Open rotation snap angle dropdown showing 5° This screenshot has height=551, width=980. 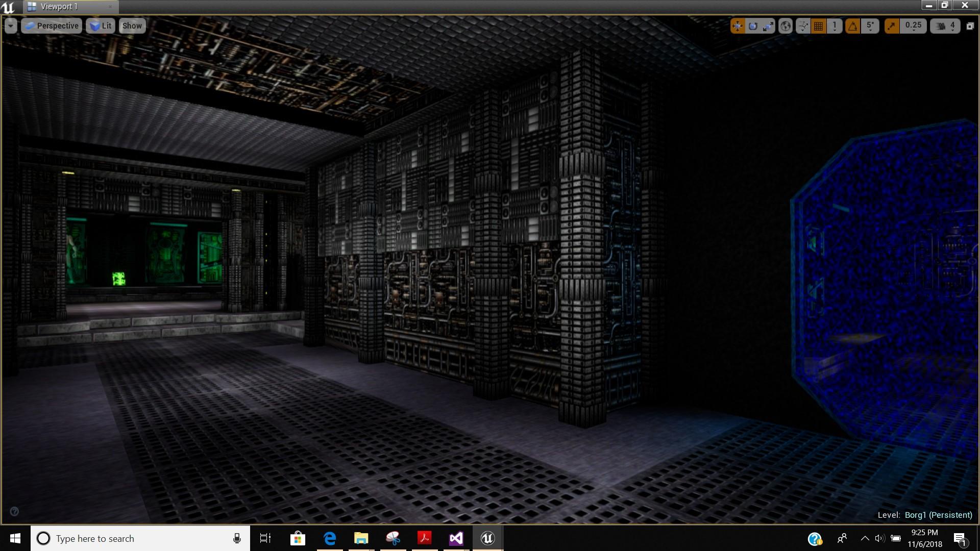[x=870, y=26]
